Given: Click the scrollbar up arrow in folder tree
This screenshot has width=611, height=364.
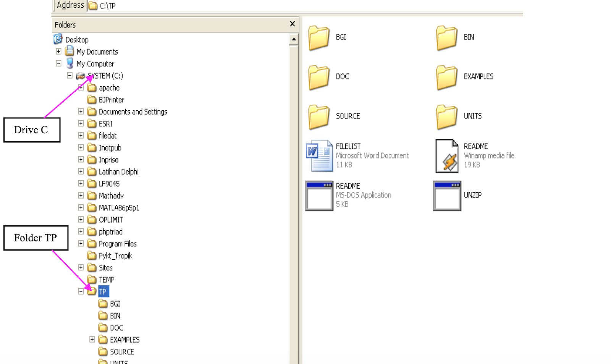Looking at the screenshot, I should pos(293,38).
